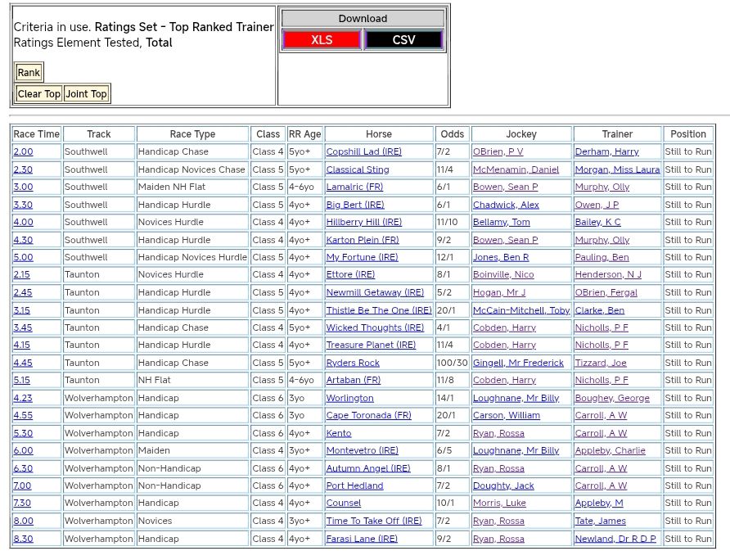Open trainer Appleby, Charlie link
This screenshot has width=730, height=560.
click(x=610, y=450)
